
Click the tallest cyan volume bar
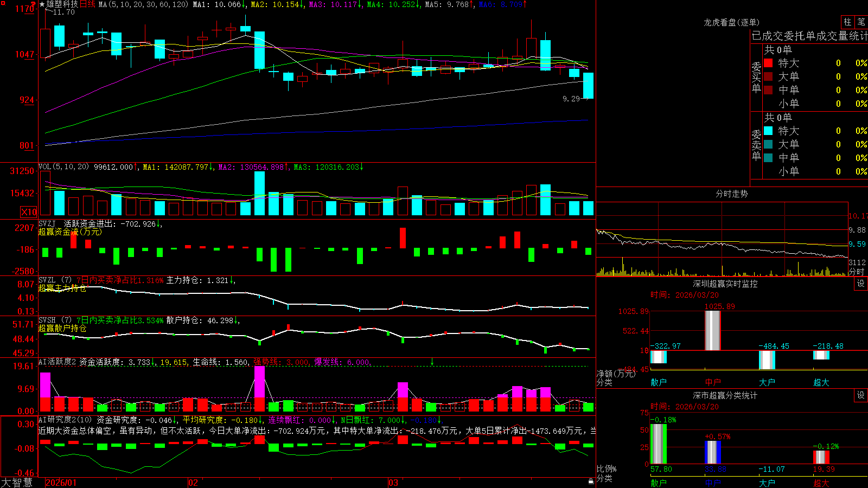click(x=260, y=194)
